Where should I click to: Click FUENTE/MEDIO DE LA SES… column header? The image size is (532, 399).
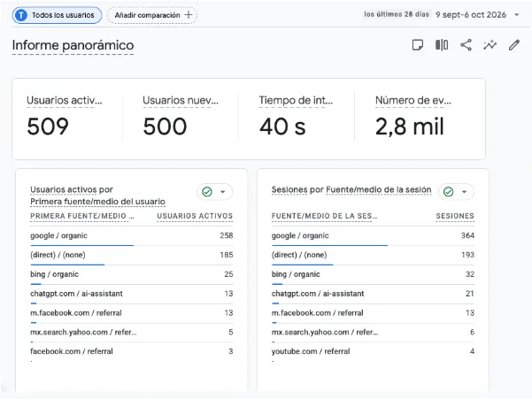324,216
